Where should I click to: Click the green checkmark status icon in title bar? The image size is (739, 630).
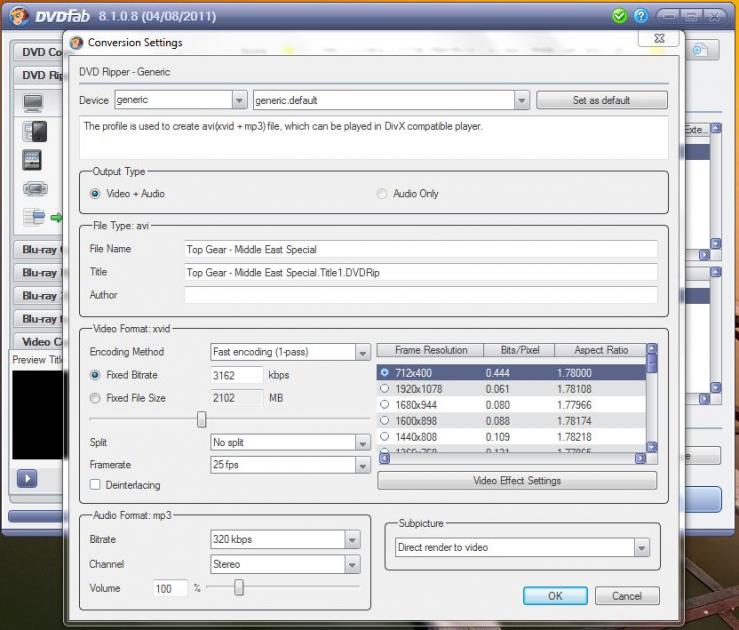pos(620,16)
